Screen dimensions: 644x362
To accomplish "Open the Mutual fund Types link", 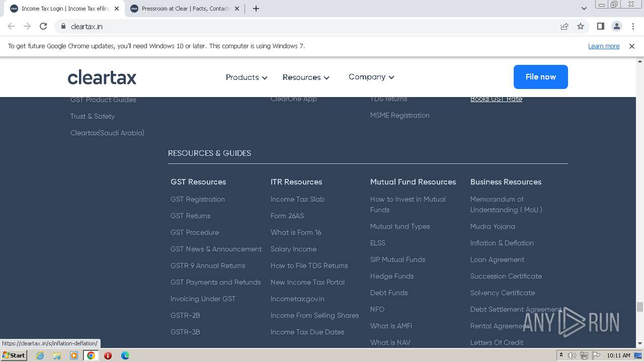I will click(400, 226).
